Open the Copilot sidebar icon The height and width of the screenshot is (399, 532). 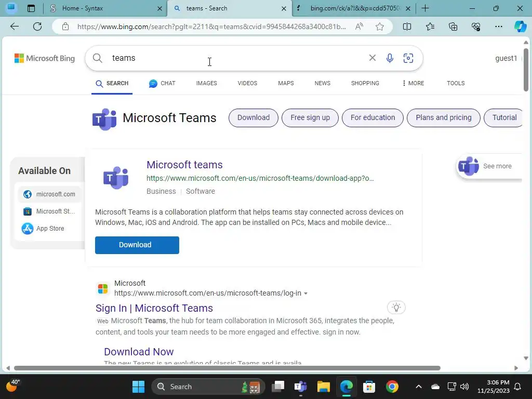[x=520, y=26]
